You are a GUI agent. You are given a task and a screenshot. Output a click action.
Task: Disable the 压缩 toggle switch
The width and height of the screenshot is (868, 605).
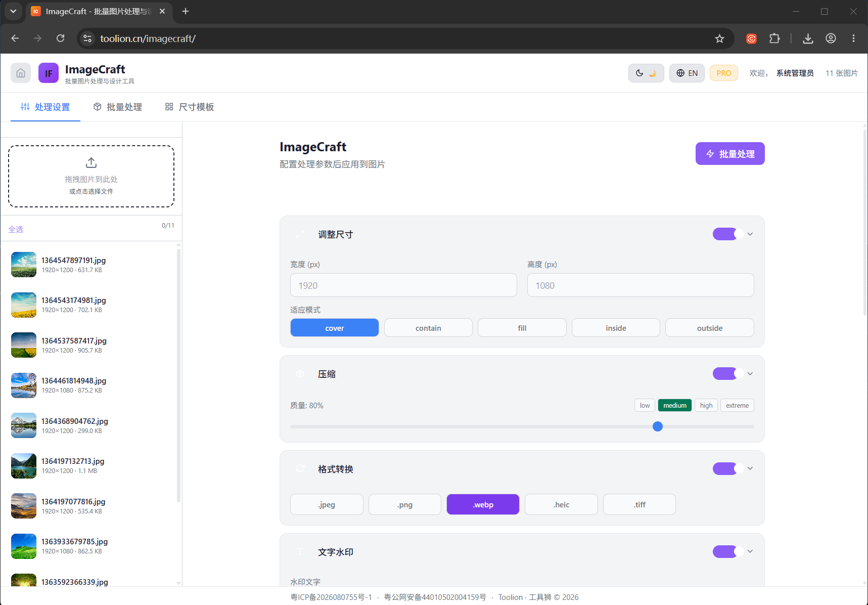tap(728, 374)
